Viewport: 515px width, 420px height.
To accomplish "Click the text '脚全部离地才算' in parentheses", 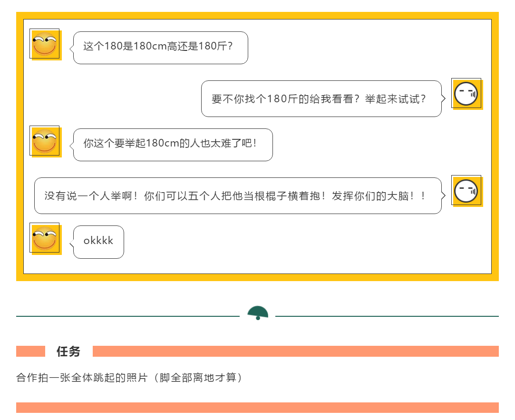I will (198, 378).
